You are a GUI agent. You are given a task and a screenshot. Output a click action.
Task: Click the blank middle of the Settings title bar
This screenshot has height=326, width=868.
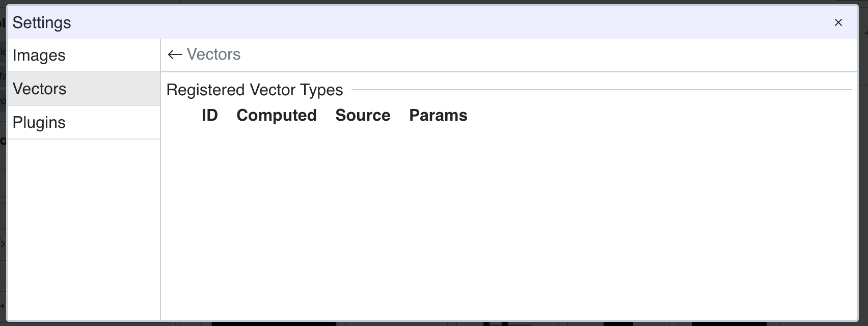click(x=433, y=22)
